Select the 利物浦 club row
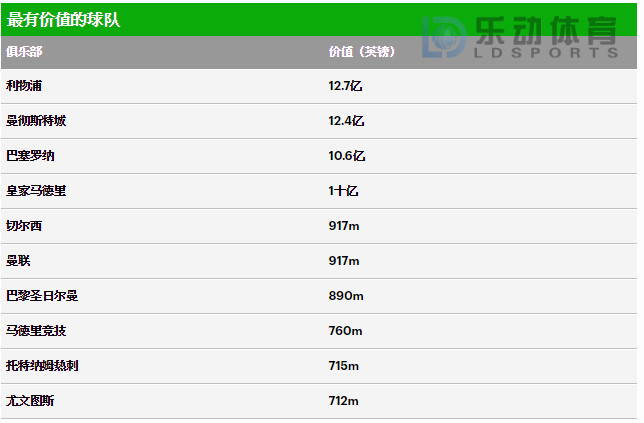Viewport: 644px width, 423px height. point(319,86)
